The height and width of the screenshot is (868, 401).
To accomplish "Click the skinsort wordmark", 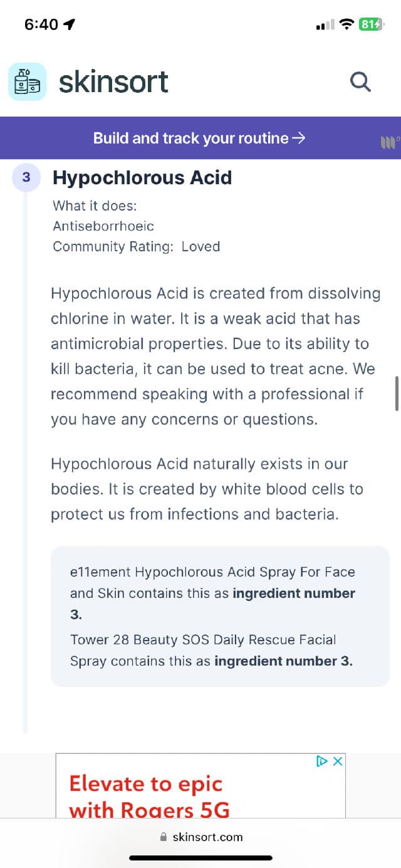I will (113, 81).
